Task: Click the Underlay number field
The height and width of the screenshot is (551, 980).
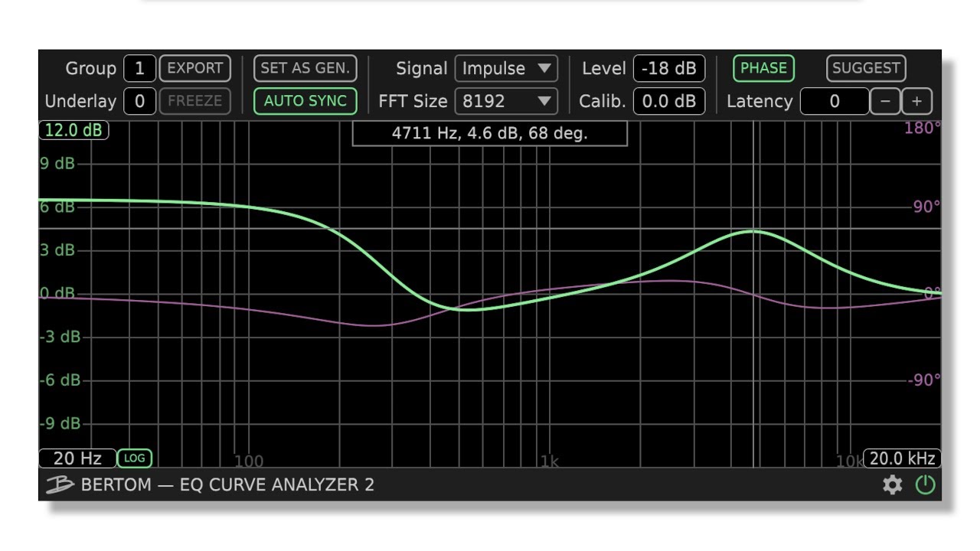Action: (139, 101)
